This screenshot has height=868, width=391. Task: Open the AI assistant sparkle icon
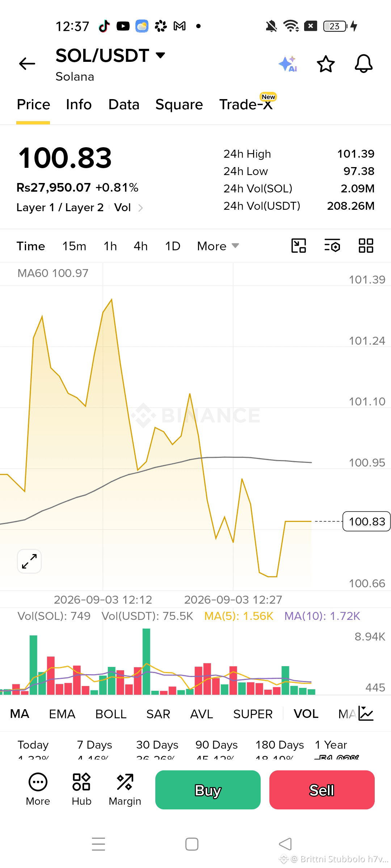pyautogui.click(x=288, y=64)
